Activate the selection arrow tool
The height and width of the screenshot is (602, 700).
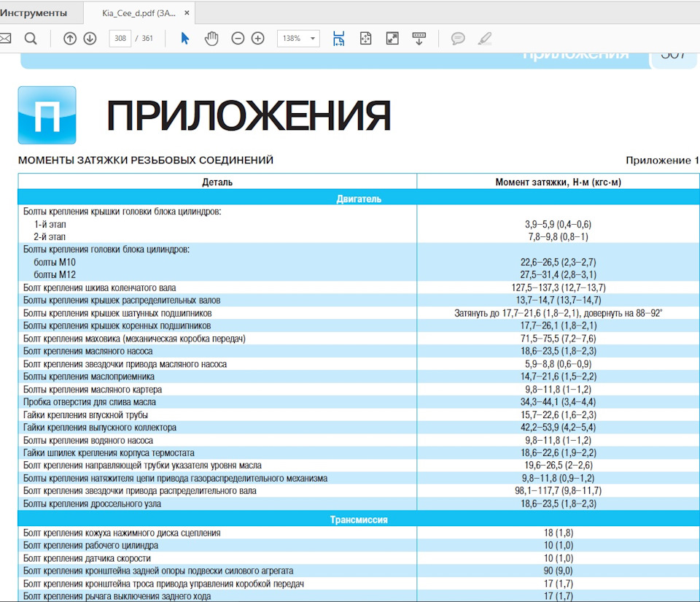tap(184, 39)
